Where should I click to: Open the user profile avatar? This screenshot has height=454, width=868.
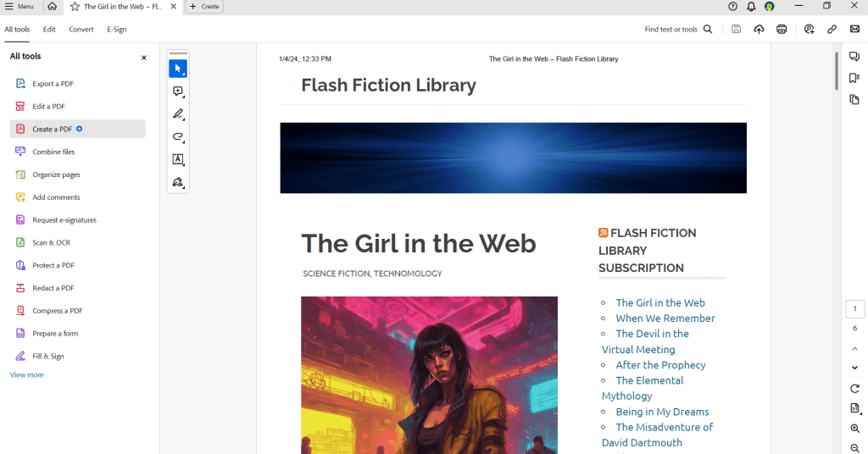[770, 7]
